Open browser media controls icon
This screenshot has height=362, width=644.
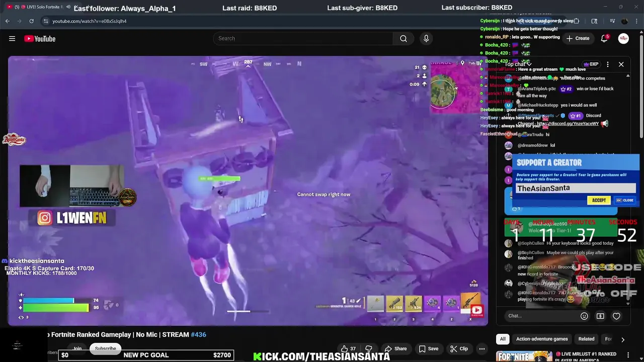(x=612, y=21)
